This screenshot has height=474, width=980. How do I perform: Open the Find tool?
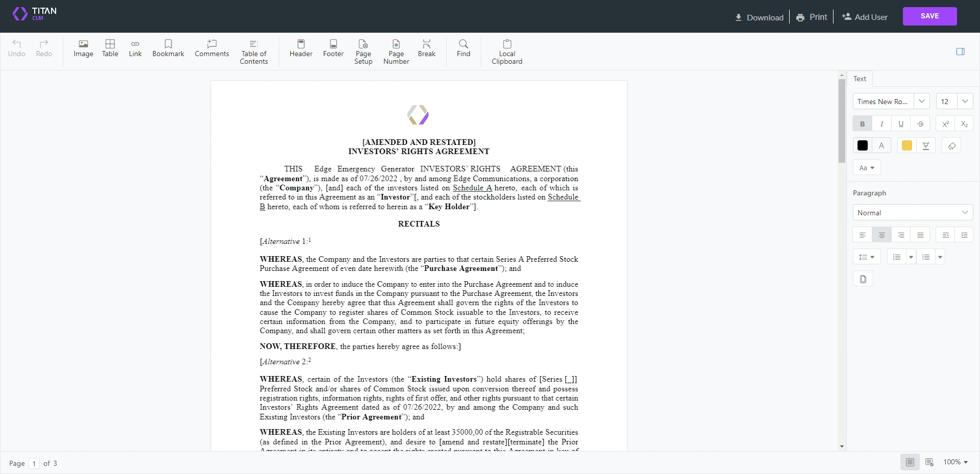pyautogui.click(x=463, y=48)
